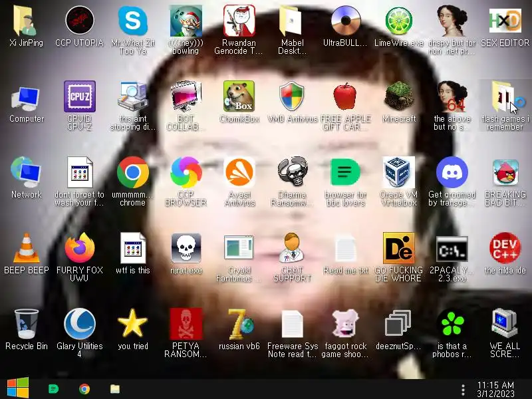Open the Recycle Bin
The height and width of the screenshot is (399, 532).
tap(26, 324)
